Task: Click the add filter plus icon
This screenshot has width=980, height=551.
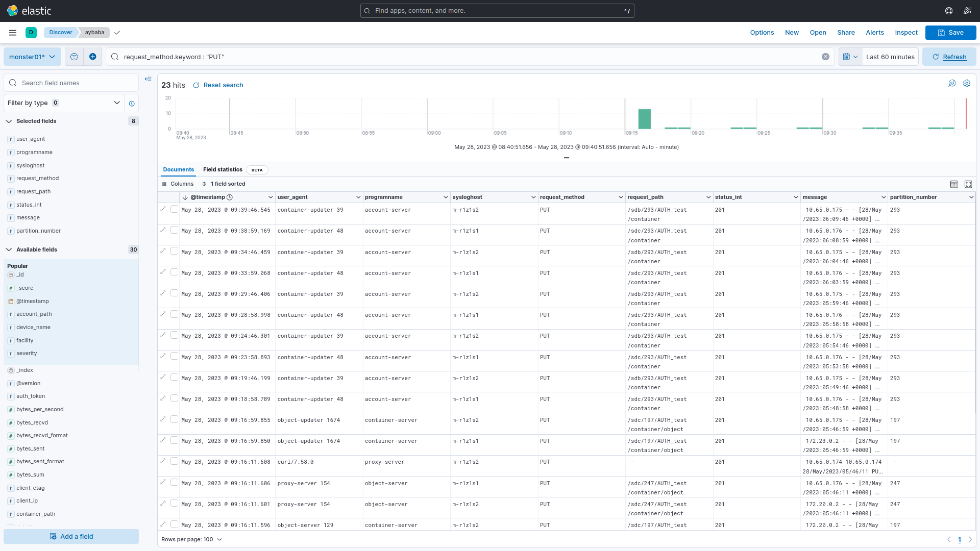Action: [x=92, y=57]
